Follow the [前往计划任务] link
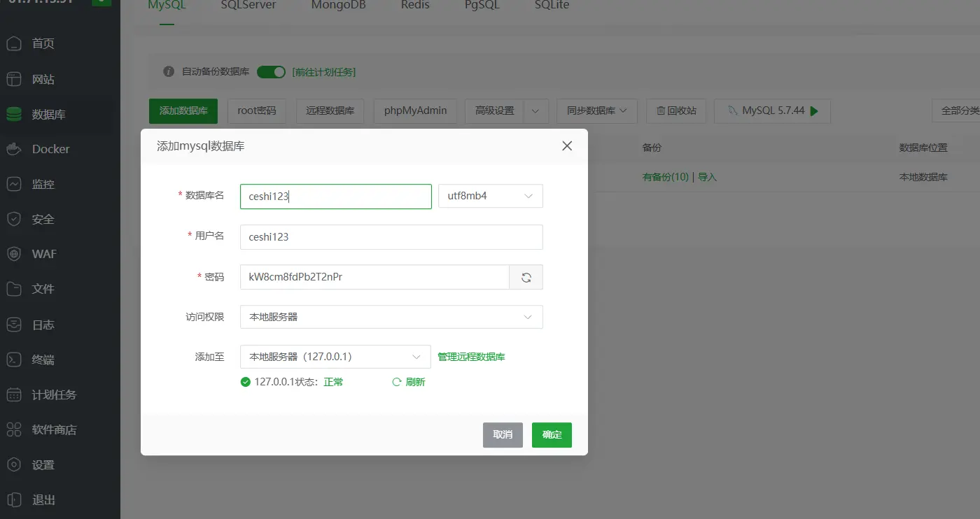This screenshot has width=980, height=519. 324,72
